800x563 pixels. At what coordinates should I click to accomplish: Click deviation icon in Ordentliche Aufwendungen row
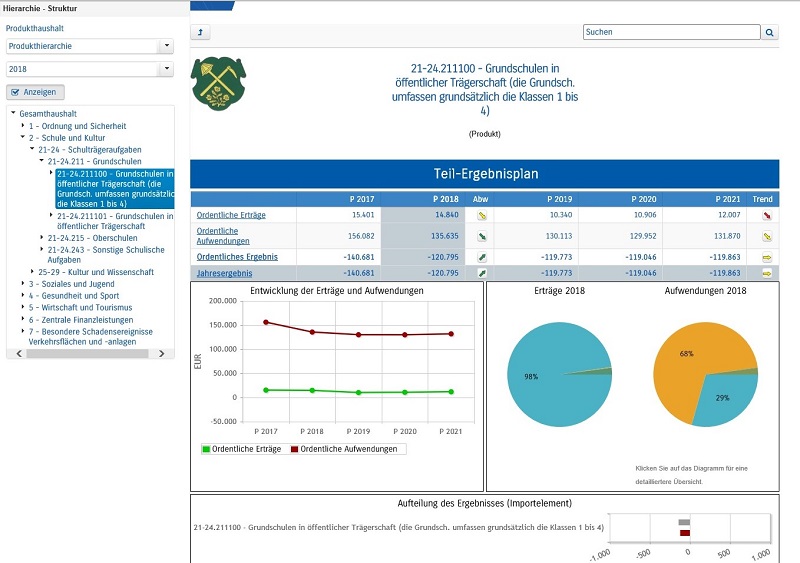pos(481,236)
